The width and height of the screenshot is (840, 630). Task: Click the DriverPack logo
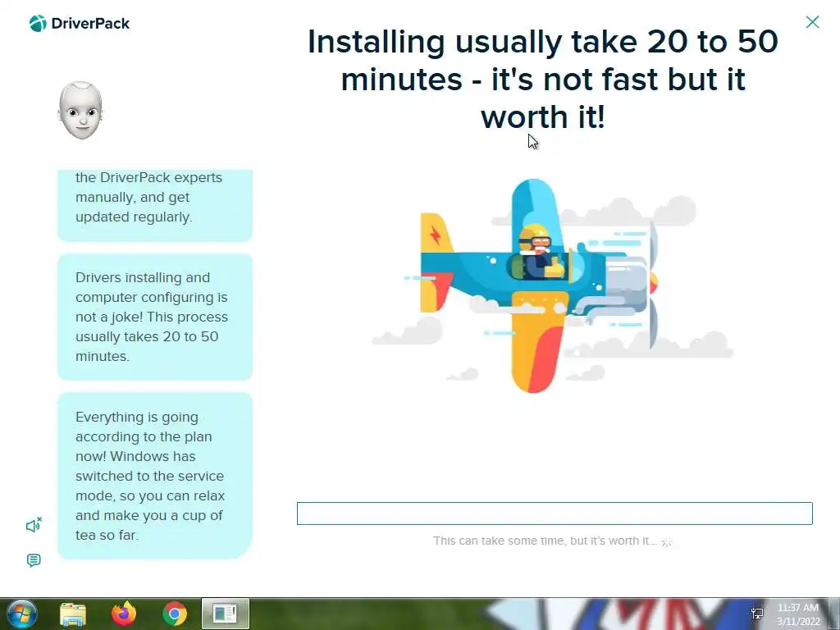coord(80,24)
